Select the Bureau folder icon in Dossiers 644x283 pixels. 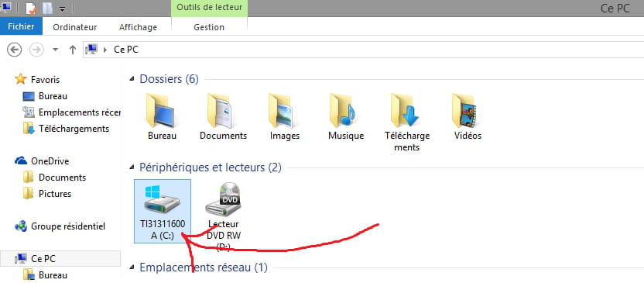(161, 111)
